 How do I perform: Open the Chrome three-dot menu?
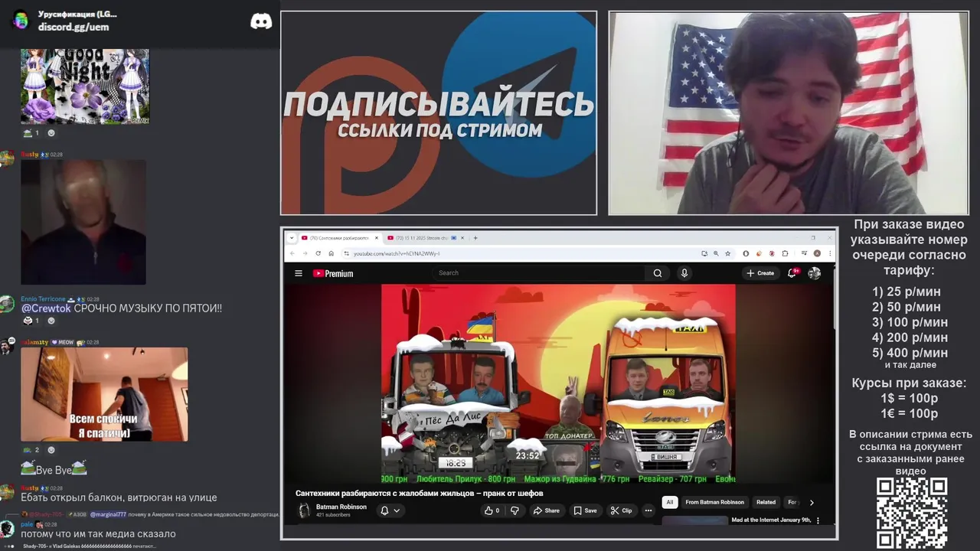tap(830, 253)
